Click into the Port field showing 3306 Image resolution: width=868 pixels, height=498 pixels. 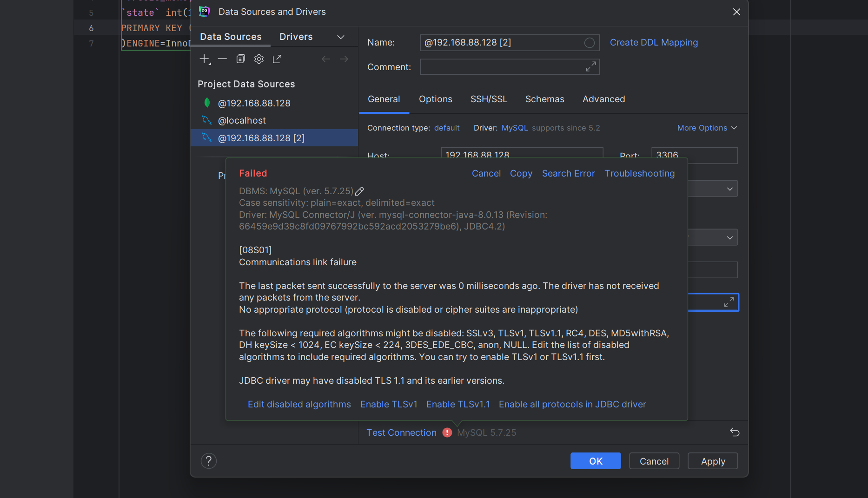point(695,155)
